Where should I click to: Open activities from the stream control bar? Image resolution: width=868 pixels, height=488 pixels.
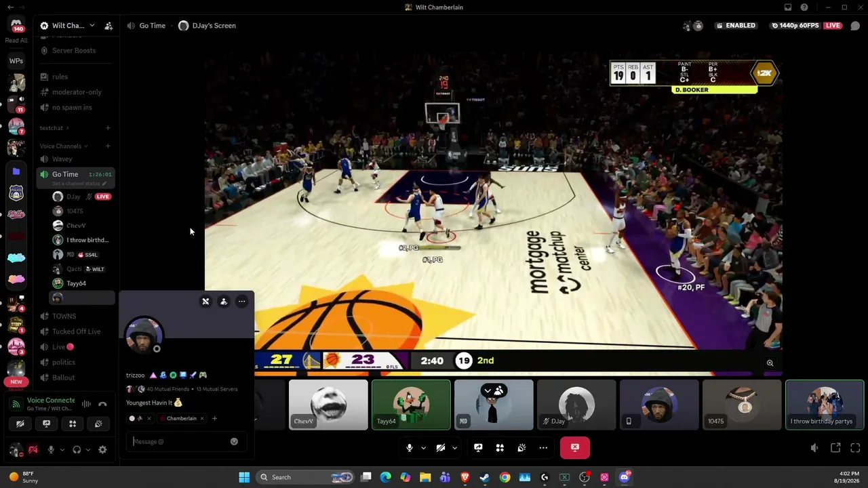[500, 448]
